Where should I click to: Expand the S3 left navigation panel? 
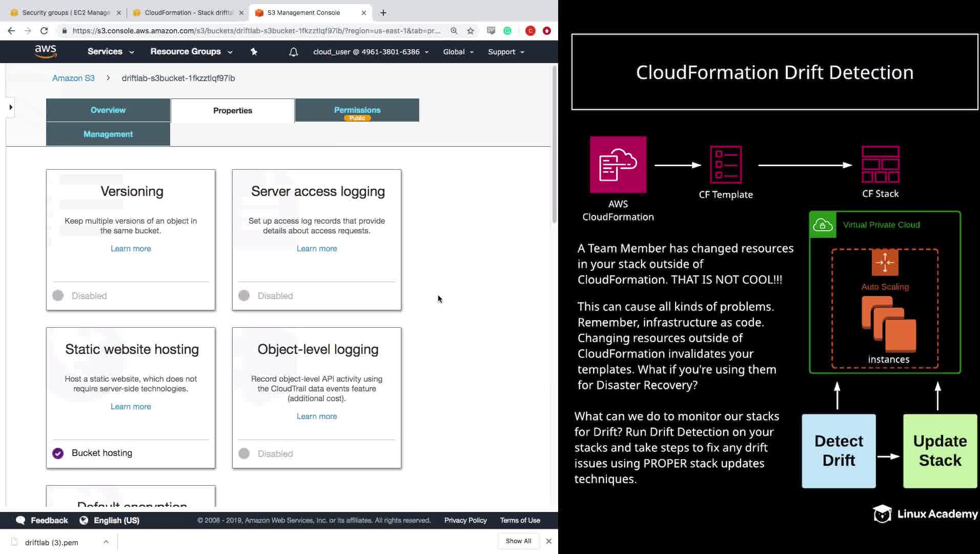pos(11,107)
